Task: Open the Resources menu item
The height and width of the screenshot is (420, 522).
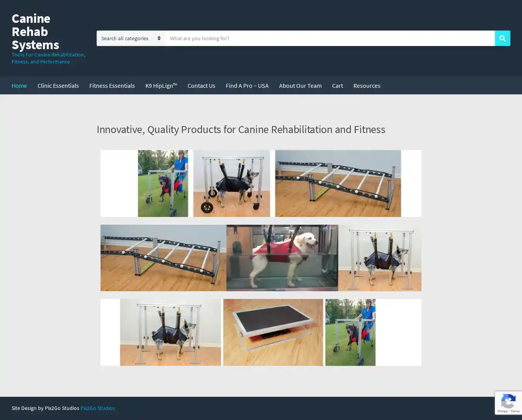Action: click(367, 85)
